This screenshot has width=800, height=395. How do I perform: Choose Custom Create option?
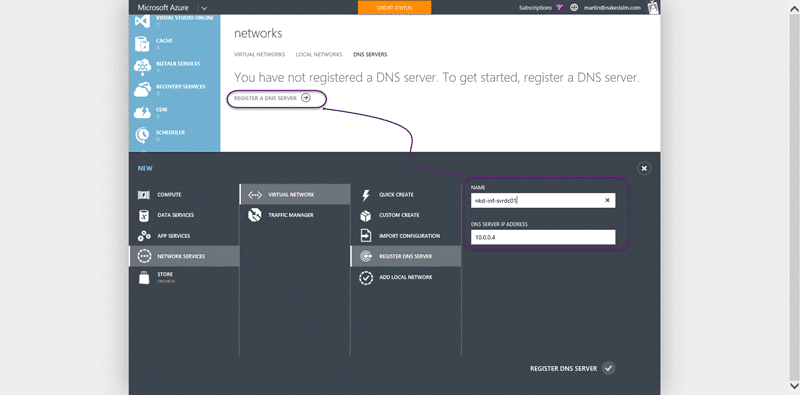click(406, 215)
